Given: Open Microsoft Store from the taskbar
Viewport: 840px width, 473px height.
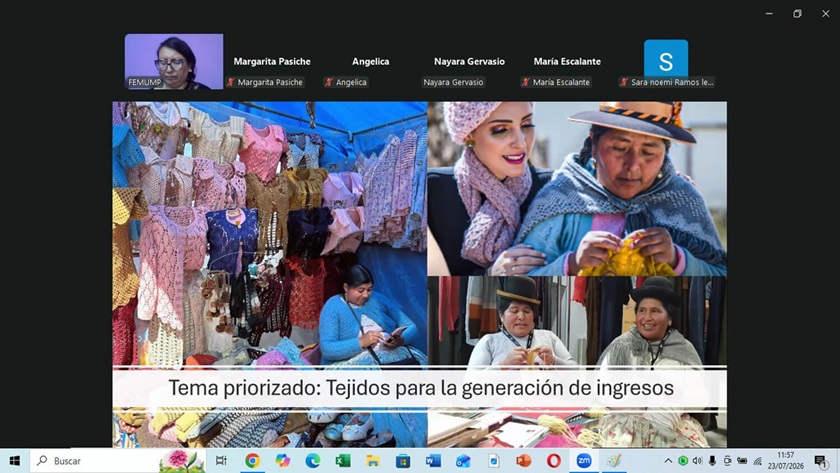Looking at the screenshot, I should coord(403,461).
